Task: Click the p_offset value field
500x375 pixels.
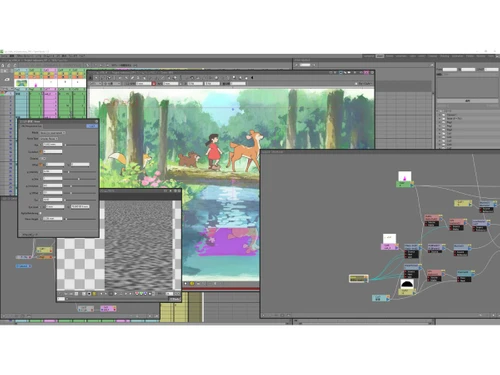Action: click(53, 193)
